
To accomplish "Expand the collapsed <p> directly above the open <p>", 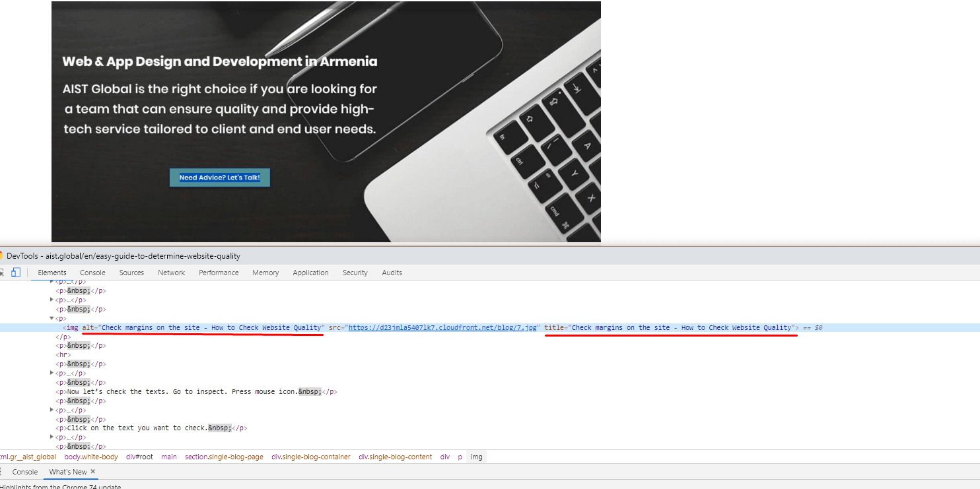I will pos(52,300).
